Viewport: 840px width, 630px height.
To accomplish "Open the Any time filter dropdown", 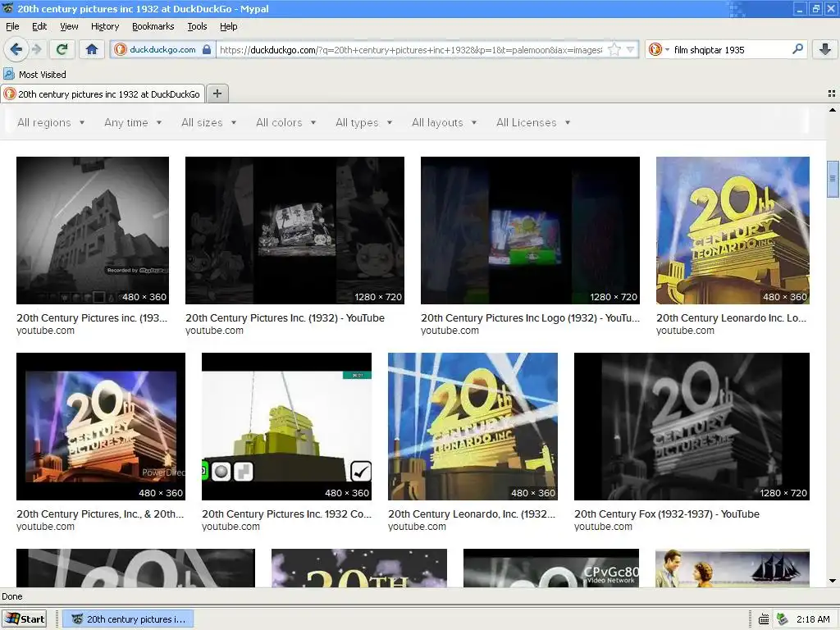I will (133, 123).
